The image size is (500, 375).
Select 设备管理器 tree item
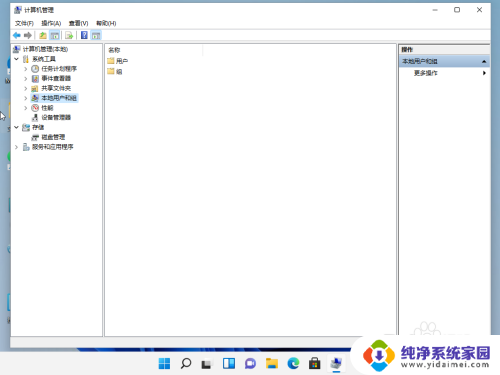coord(56,117)
